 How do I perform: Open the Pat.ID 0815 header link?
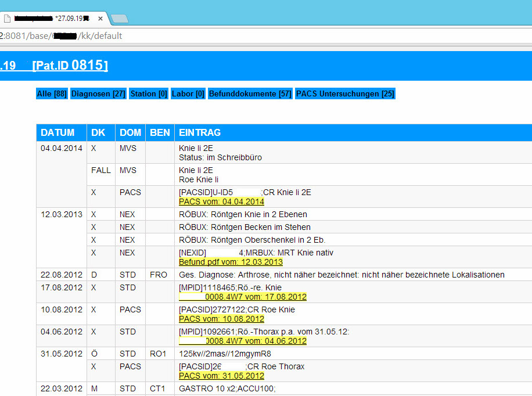click(x=70, y=66)
